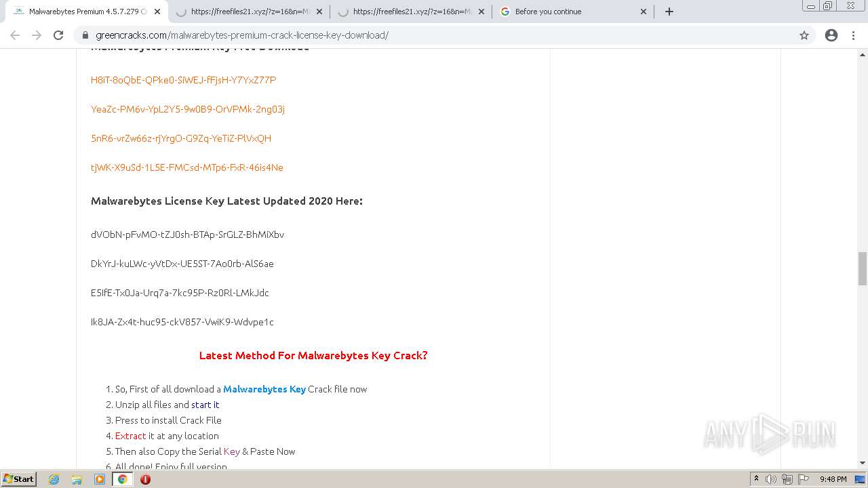Click the key 5nR6-vrZw66z-rjYrgO-G9Zq-YeTiZ-PlVxQH

(181, 138)
